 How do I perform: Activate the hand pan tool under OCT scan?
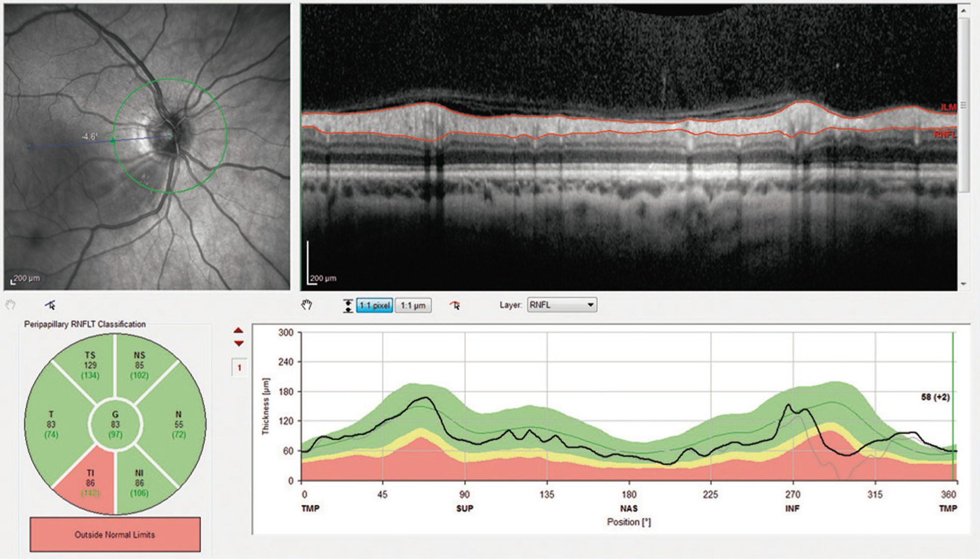(306, 305)
